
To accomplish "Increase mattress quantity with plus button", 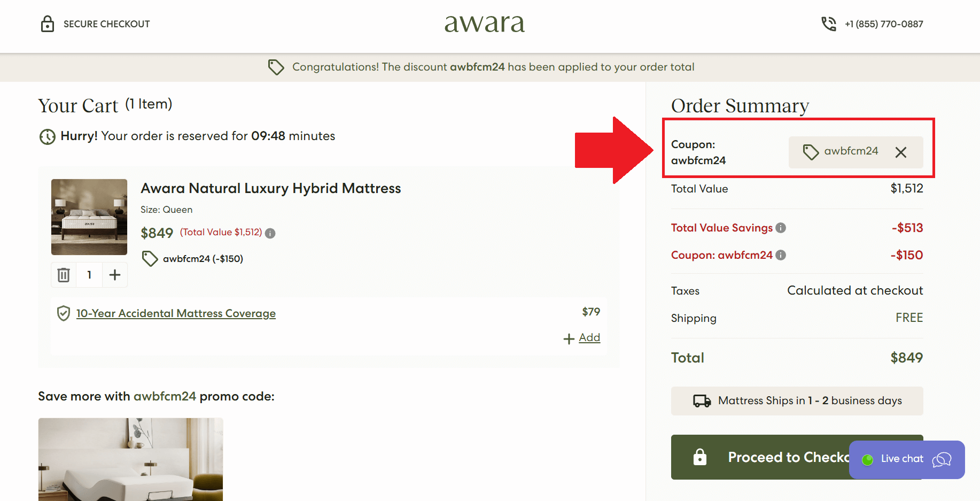I will (x=115, y=275).
